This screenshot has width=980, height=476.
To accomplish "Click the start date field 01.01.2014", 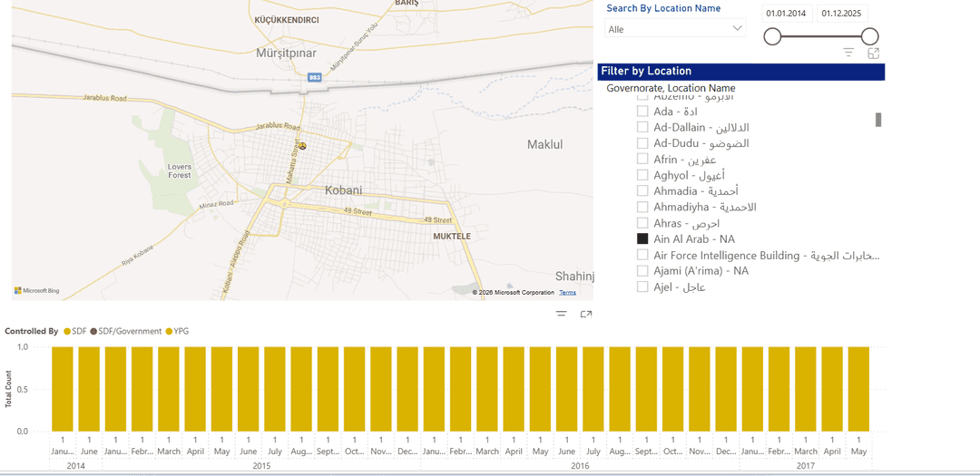I will 786,14.
